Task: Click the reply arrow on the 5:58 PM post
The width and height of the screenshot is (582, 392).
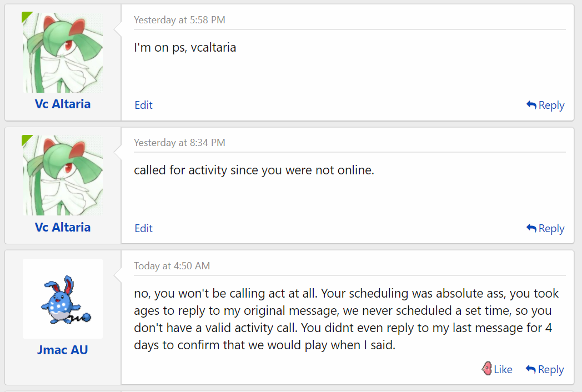Action: 531,105
